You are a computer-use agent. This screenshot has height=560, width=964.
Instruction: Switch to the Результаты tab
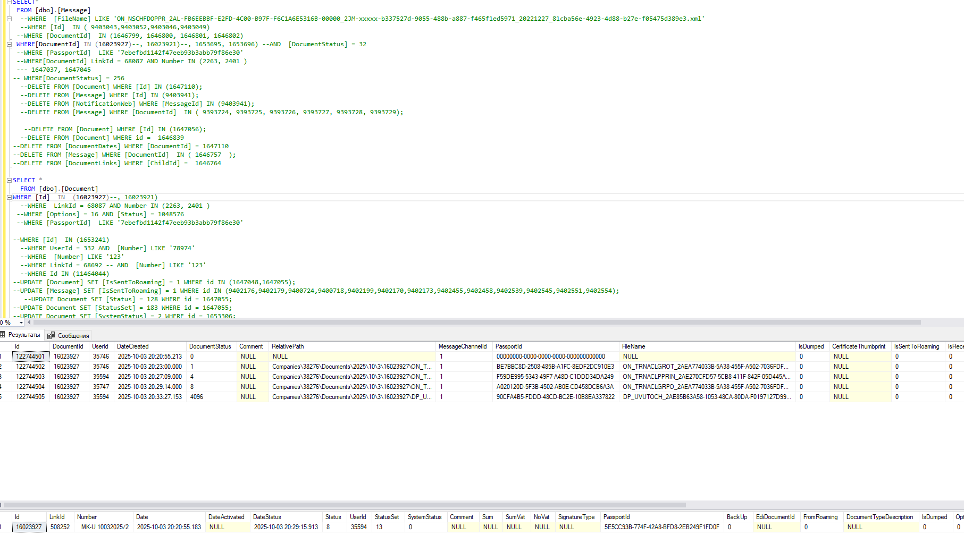tap(21, 335)
